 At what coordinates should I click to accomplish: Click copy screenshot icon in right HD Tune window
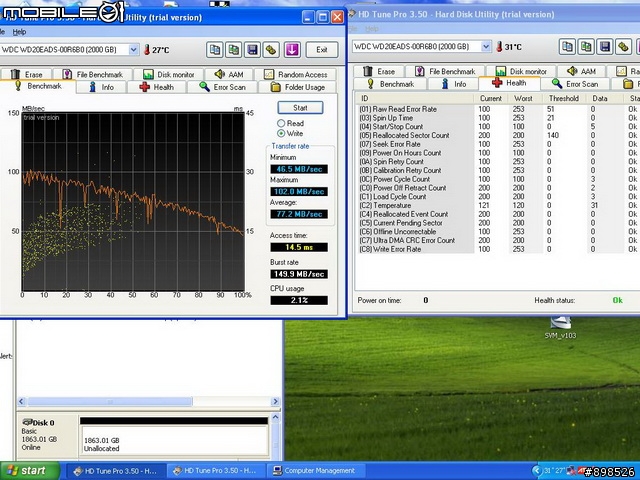tap(586, 47)
